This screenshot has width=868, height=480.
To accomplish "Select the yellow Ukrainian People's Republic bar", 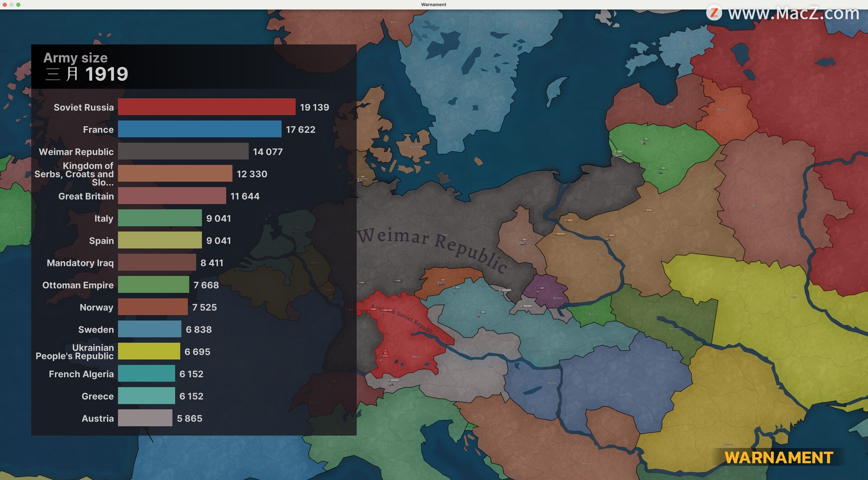I will (149, 352).
